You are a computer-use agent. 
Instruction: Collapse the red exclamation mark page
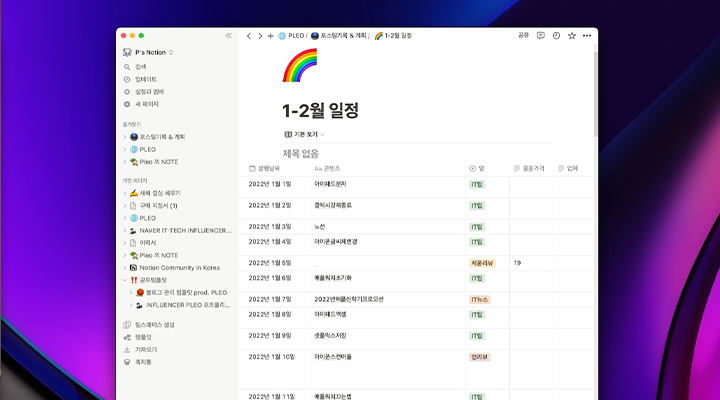pos(124,280)
